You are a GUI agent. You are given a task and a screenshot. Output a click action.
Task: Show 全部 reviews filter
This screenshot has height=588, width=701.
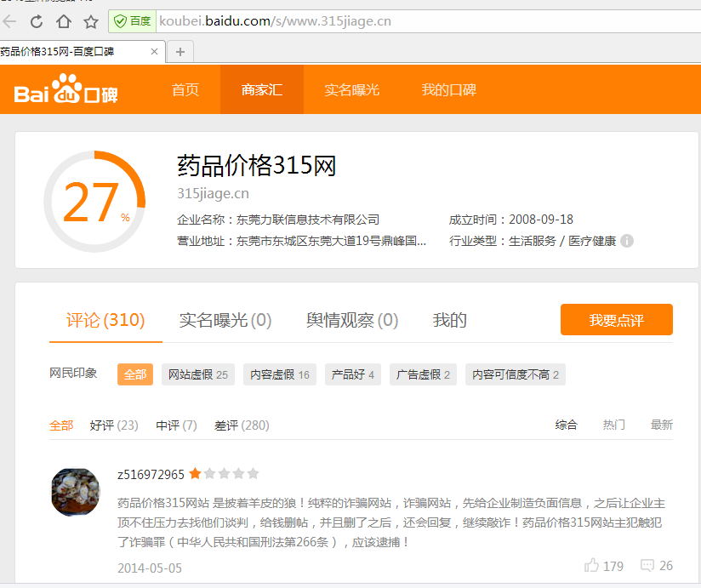tap(61, 425)
